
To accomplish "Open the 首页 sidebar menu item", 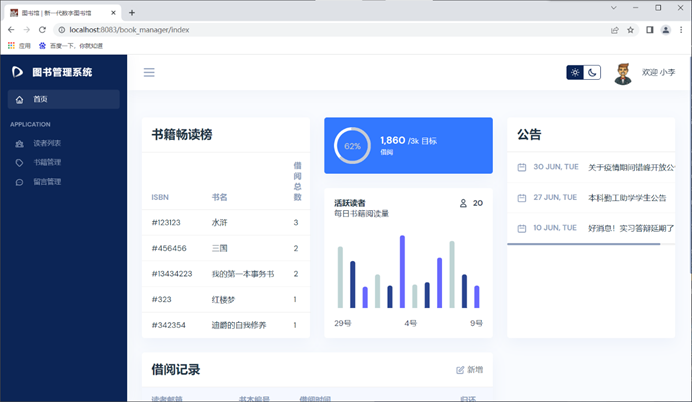I will [x=64, y=99].
